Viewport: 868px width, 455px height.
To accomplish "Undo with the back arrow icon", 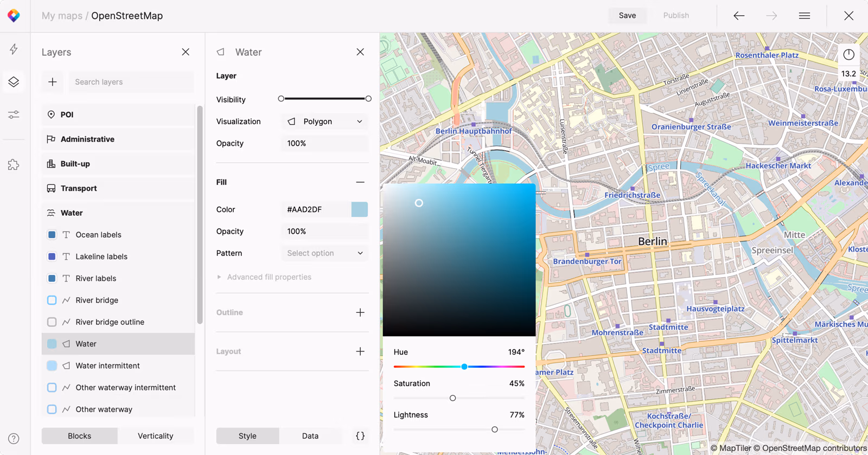I will point(739,16).
